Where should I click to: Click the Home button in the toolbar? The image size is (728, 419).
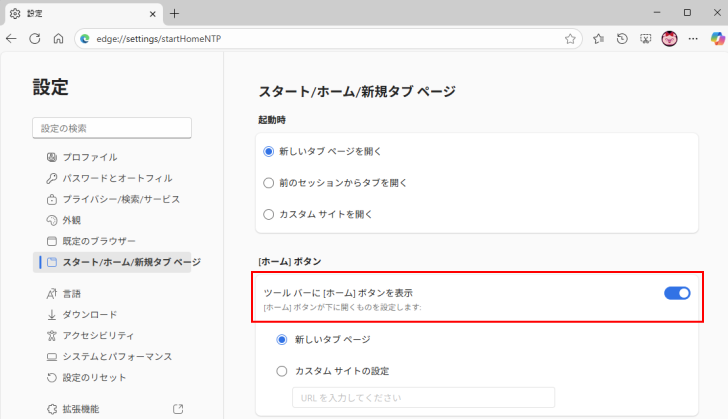pos(58,39)
